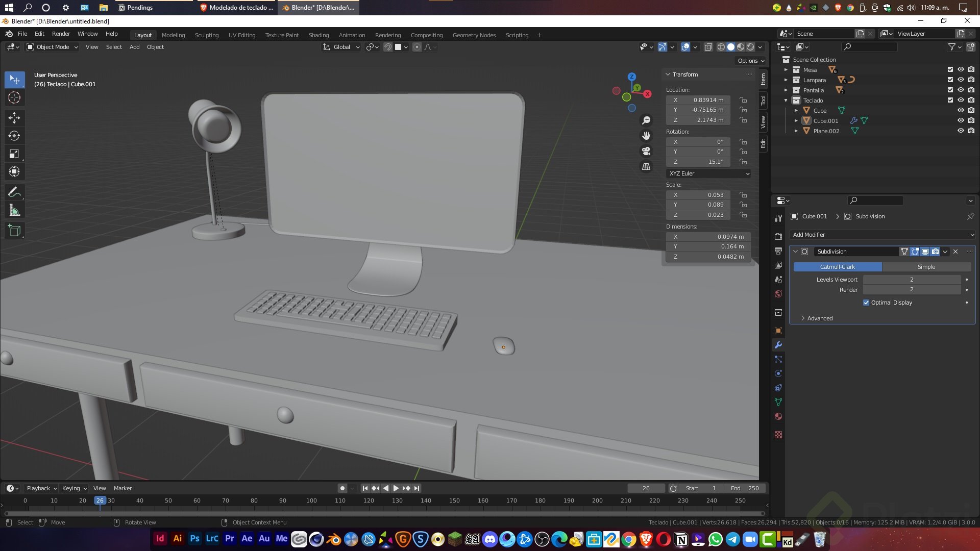This screenshot has height=551, width=980.
Task: Hide Cube.001 in the outliner
Action: pyautogui.click(x=960, y=121)
